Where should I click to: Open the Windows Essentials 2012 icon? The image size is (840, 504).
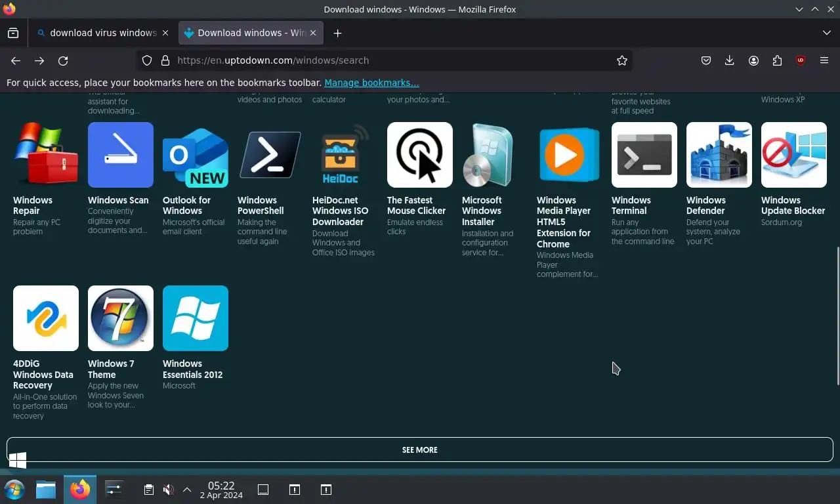(x=196, y=318)
